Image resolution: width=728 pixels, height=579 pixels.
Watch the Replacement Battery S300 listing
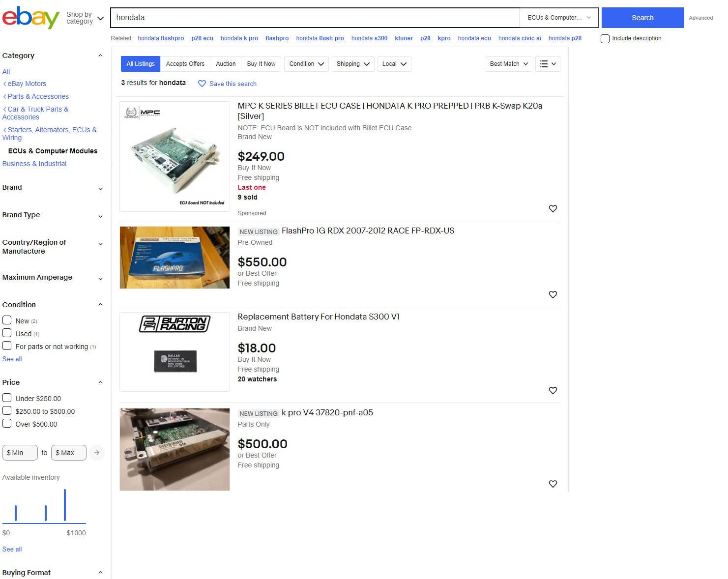[553, 391]
